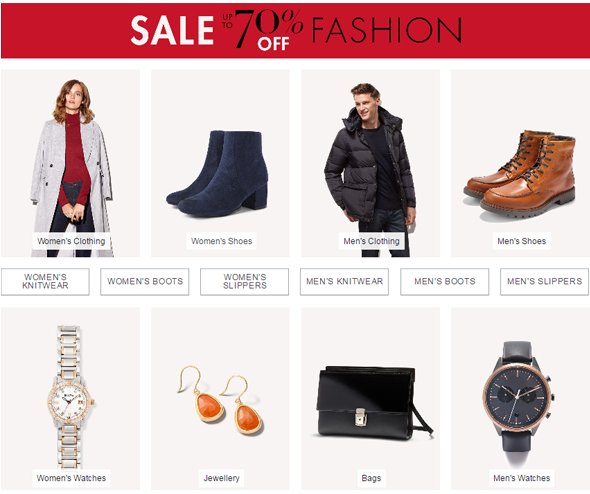Open the Women's Shoes label link
This screenshot has height=494, width=590.
pyautogui.click(x=221, y=241)
